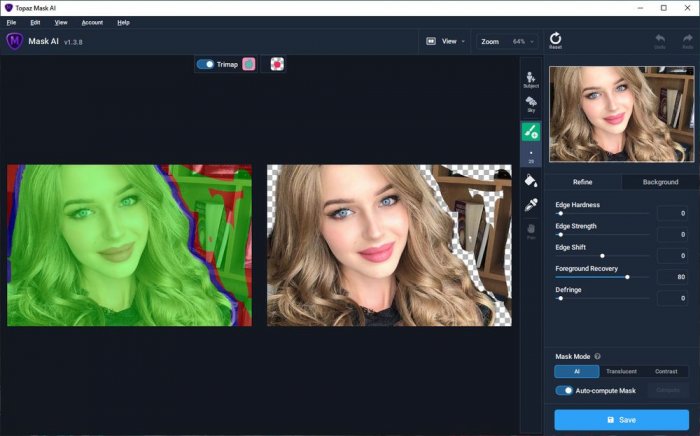The height and width of the screenshot is (436, 700).
Task: Click the Reset icon
Action: click(x=555, y=40)
